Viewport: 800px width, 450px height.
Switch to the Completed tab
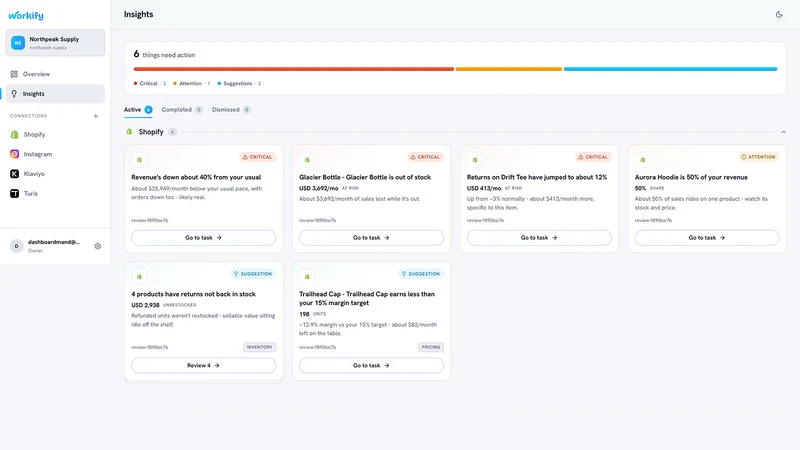pos(182,110)
